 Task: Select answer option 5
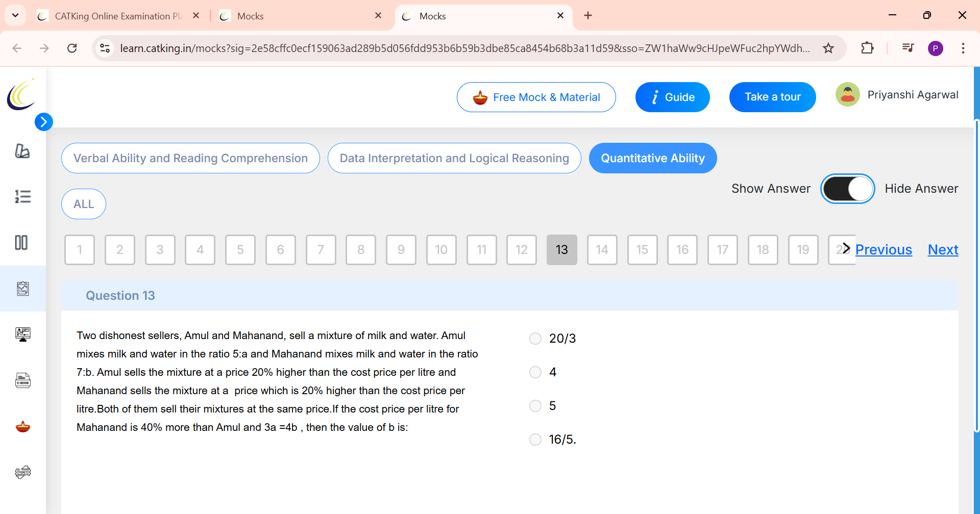pyautogui.click(x=535, y=406)
